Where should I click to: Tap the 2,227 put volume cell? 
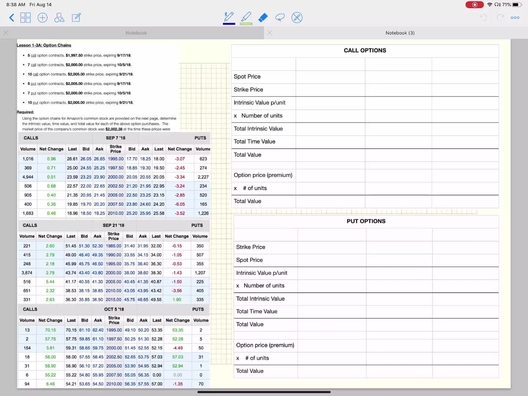point(203,177)
